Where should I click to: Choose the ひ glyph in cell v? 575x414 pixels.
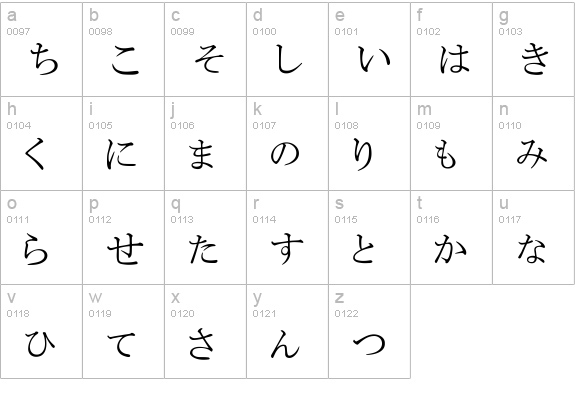pyautogui.click(x=40, y=343)
